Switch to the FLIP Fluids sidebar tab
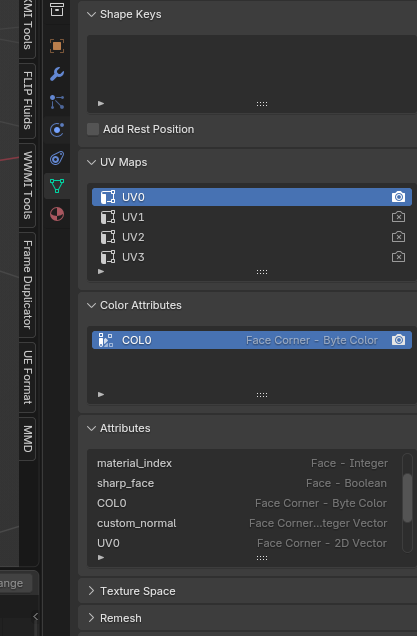417x636 pixels. [x=27, y=101]
